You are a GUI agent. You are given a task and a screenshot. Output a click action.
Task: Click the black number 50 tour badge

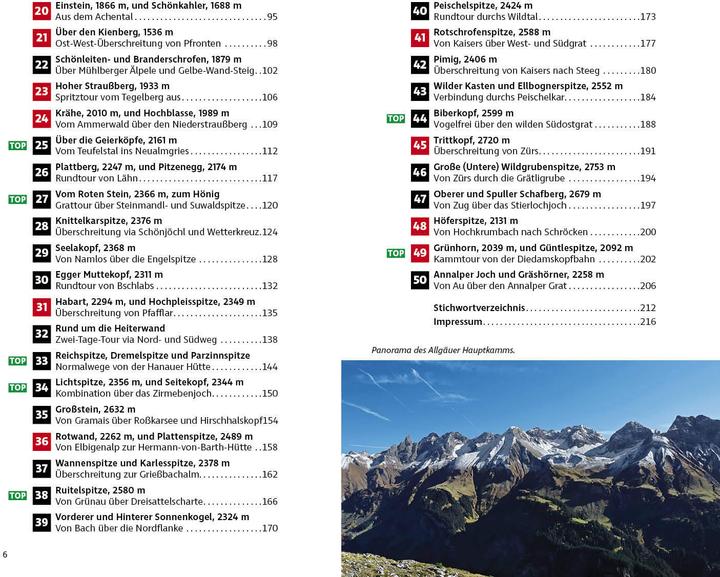tap(420, 280)
